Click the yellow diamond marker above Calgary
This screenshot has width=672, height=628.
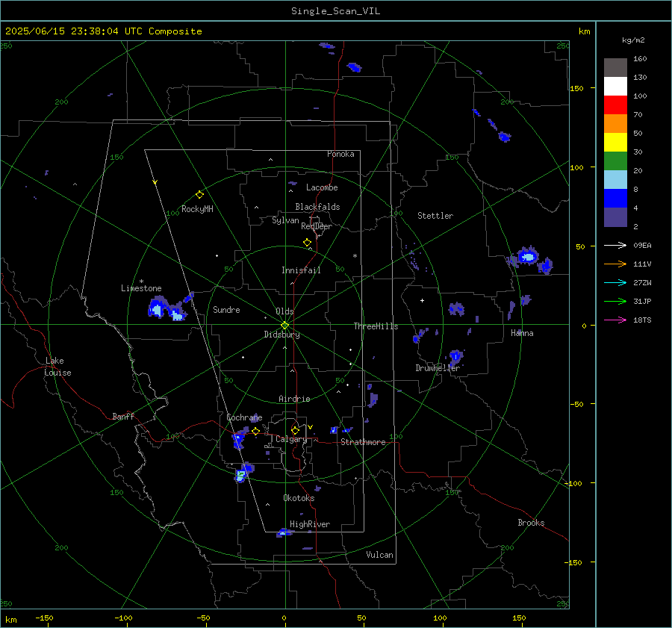pyautogui.click(x=295, y=430)
